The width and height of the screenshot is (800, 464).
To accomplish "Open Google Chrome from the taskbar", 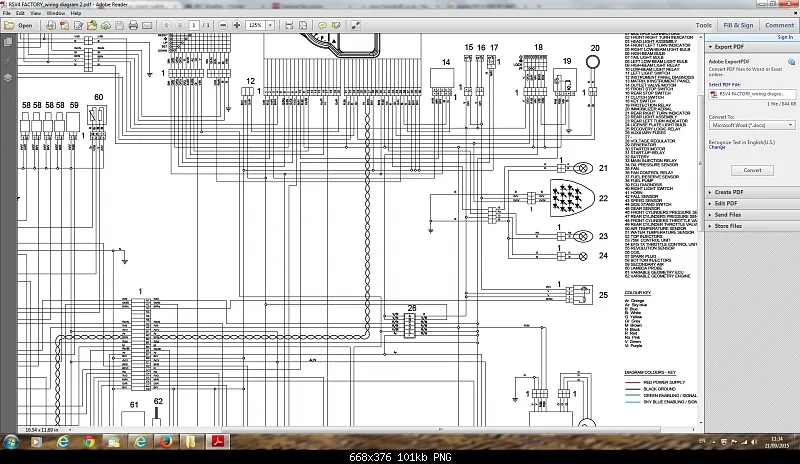I will (89, 442).
